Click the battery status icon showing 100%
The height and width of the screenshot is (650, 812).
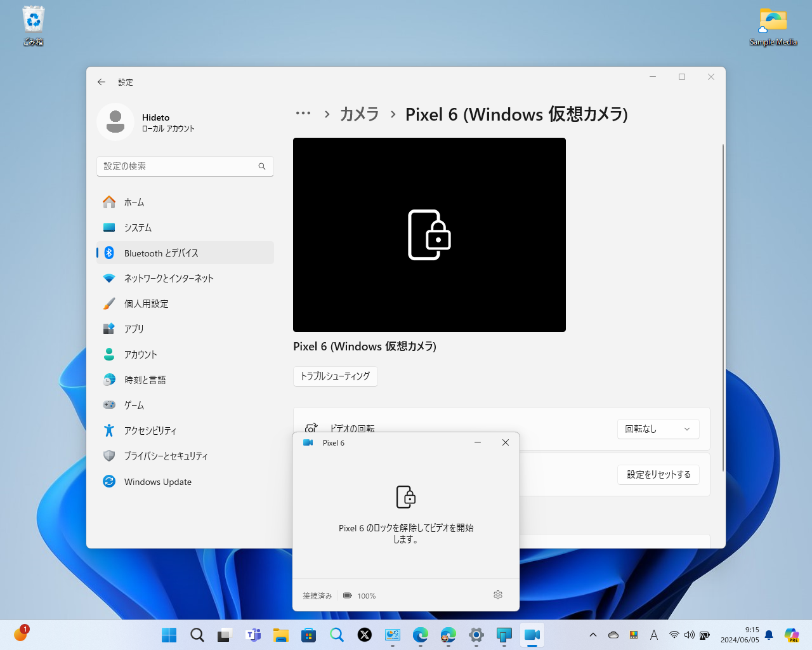coord(348,595)
